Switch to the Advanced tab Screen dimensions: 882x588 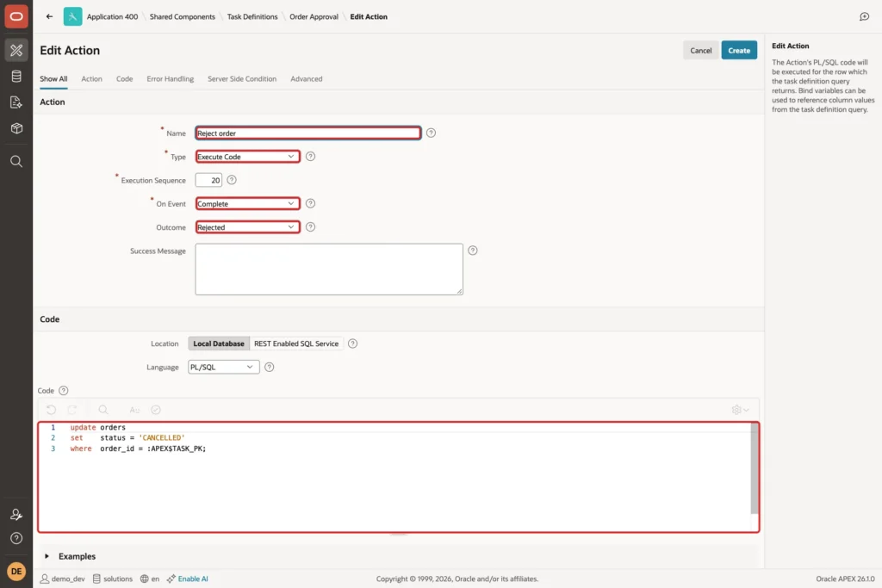[306, 78]
